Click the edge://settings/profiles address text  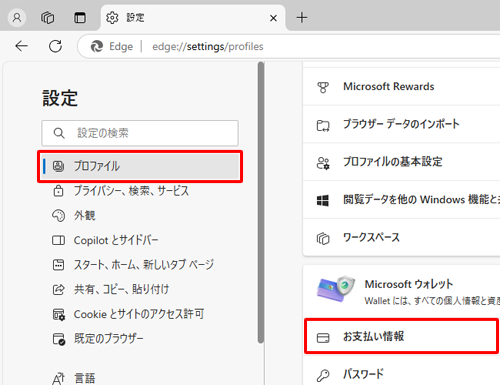[x=208, y=46]
